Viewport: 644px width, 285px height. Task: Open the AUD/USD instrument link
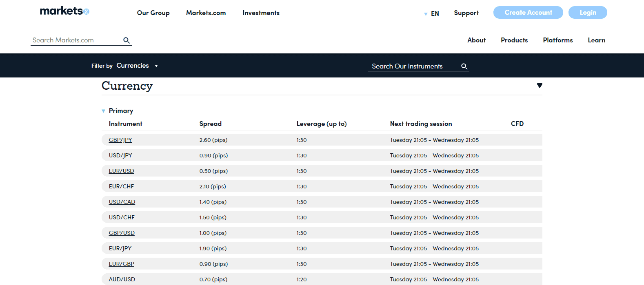point(122,279)
